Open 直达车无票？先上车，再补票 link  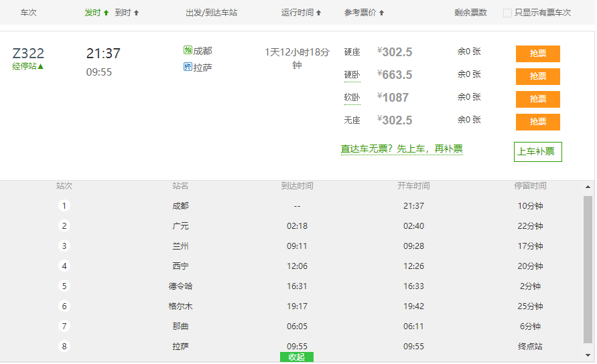click(401, 149)
